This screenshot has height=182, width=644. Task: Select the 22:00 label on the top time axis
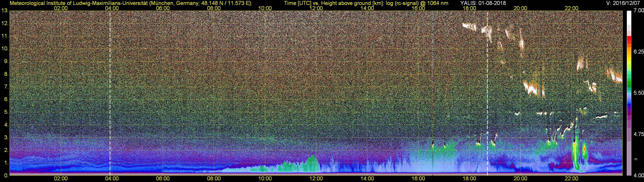[571, 8]
